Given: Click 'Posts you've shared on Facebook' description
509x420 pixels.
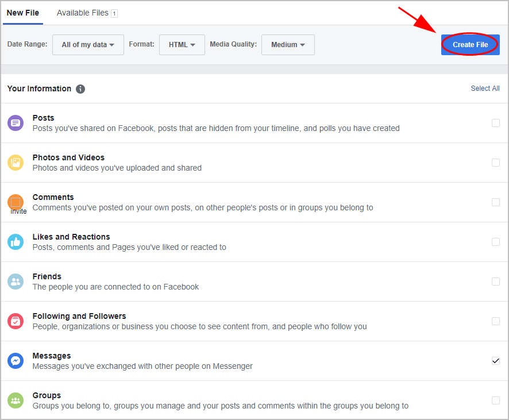Looking at the screenshot, I should point(216,128).
